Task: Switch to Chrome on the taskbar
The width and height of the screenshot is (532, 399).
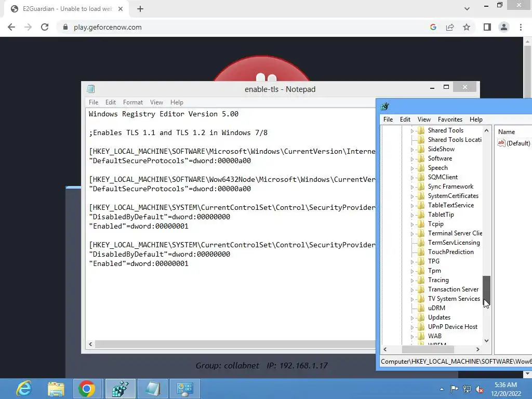Action: (x=87, y=389)
